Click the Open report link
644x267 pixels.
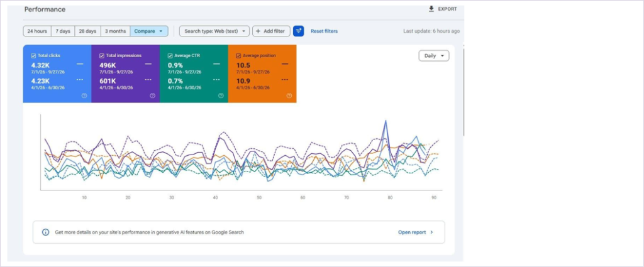coord(412,232)
